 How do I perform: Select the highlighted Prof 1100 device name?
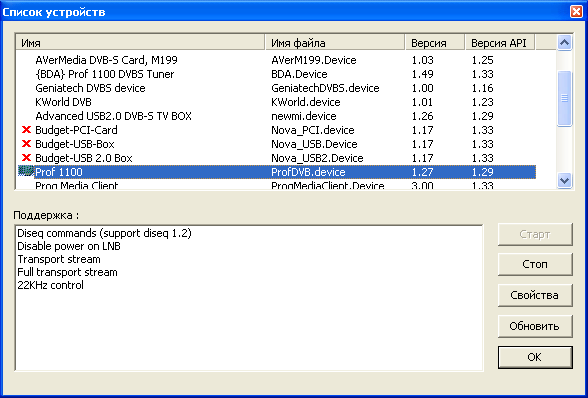(x=59, y=172)
